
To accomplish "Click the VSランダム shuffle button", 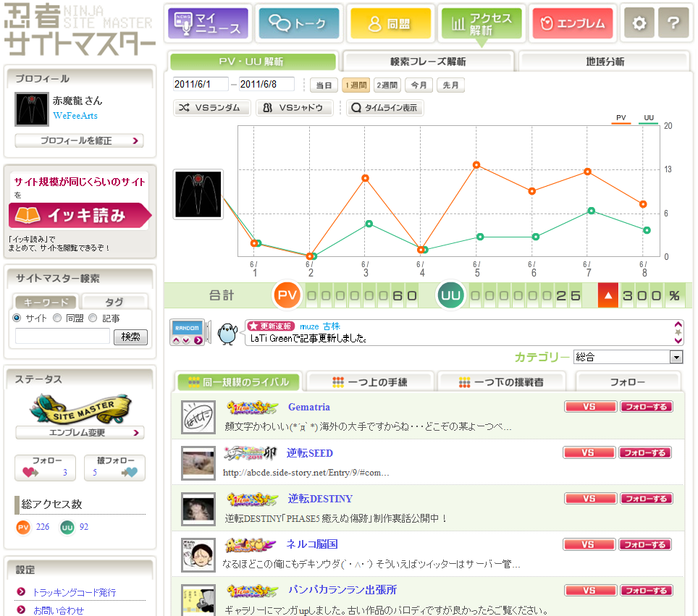I will (x=211, y=108).
